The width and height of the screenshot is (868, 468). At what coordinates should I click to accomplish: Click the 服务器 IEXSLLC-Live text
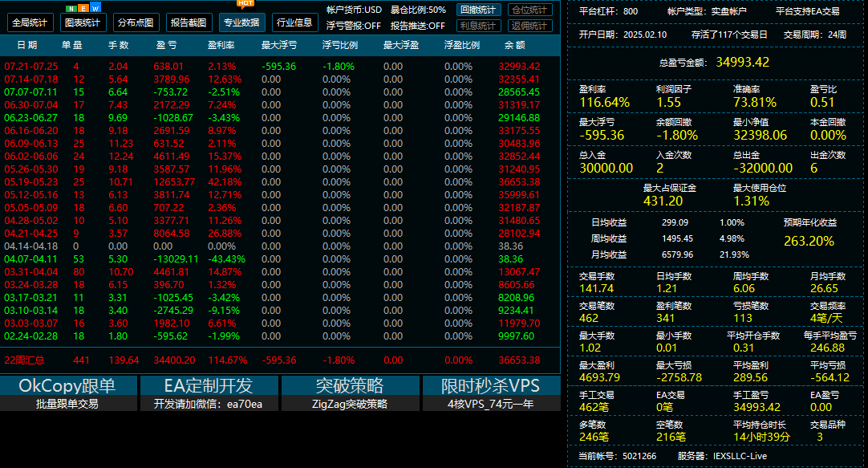[x=722, y=457]
